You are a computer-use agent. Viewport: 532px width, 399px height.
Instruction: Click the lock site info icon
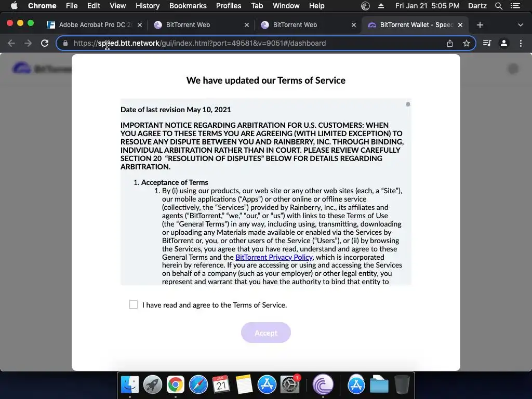pyautogui.click(x=65, y=43)
